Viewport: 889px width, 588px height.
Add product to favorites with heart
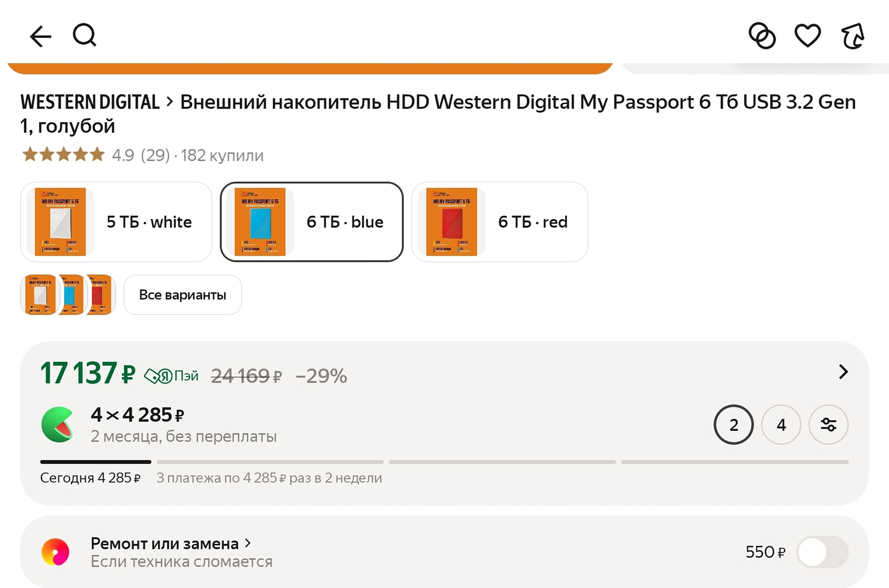tap(807, 36)
